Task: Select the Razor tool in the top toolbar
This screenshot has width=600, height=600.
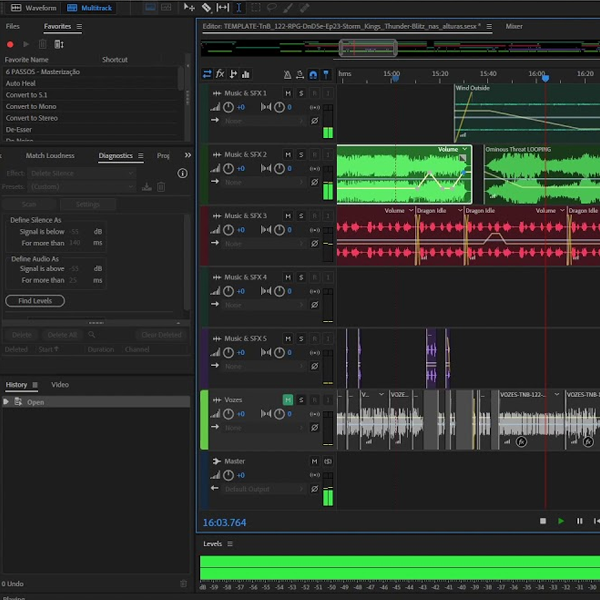Action: click(206, 7)
